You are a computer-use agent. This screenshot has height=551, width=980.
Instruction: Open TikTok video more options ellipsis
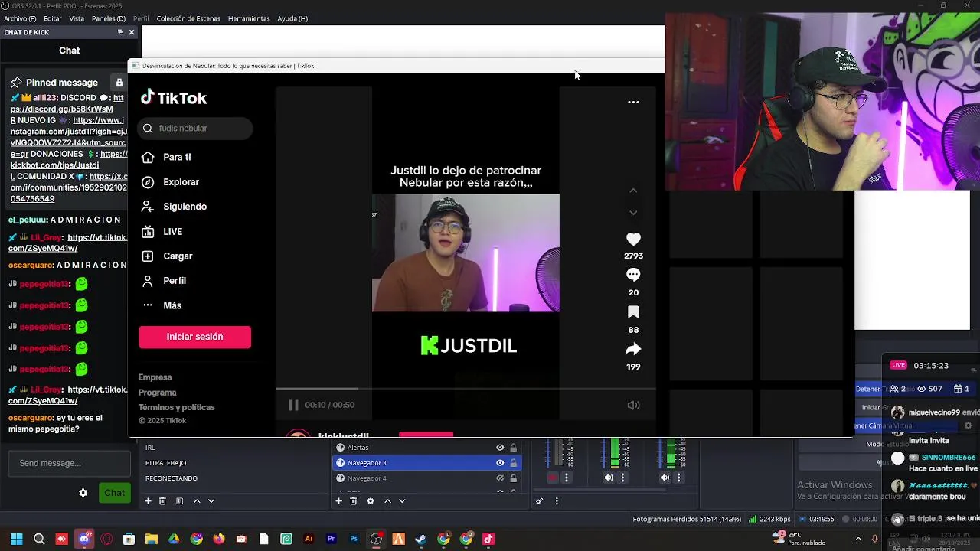pos(633,102)
